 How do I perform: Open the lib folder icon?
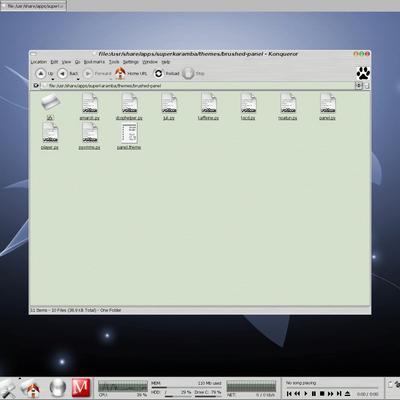click(50, 102)
